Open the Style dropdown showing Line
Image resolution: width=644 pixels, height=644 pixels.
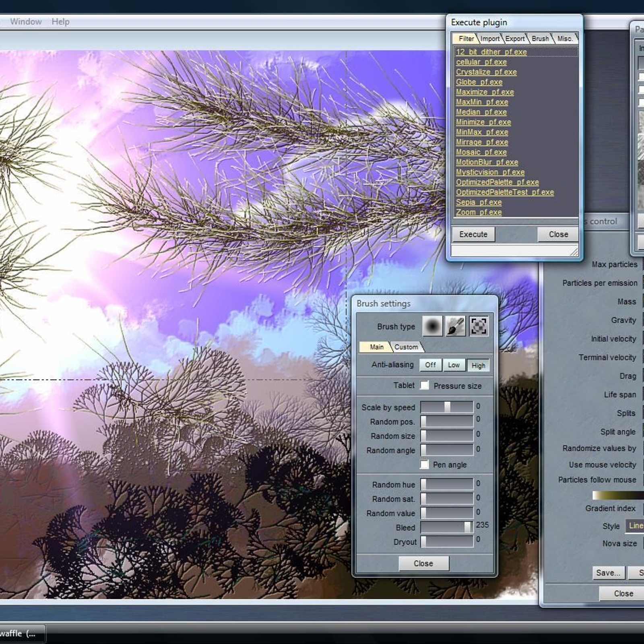pyautogui.click(x=635, y=526)
